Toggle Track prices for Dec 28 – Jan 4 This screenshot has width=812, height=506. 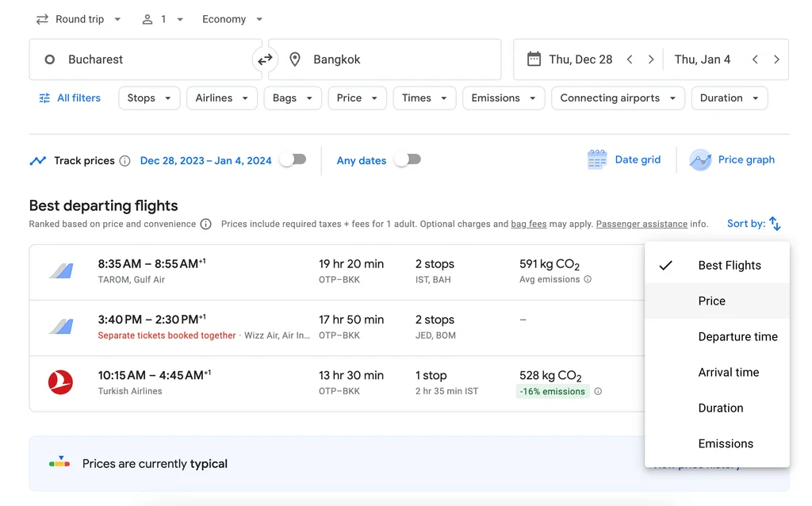[x=293, y=159]
